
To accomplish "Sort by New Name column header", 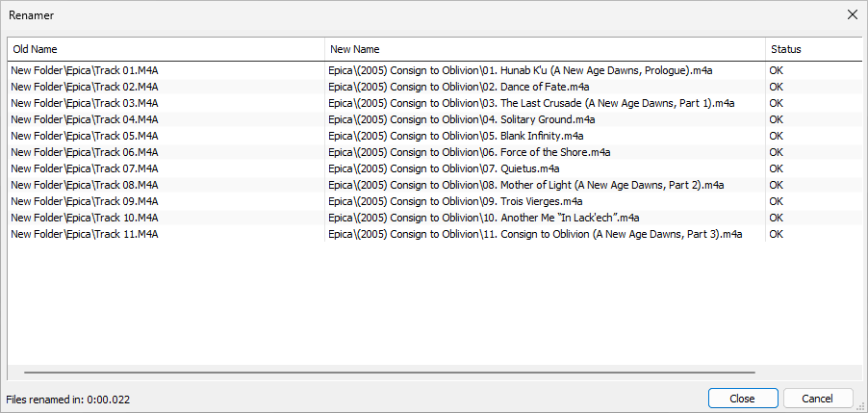I will 545,49.
